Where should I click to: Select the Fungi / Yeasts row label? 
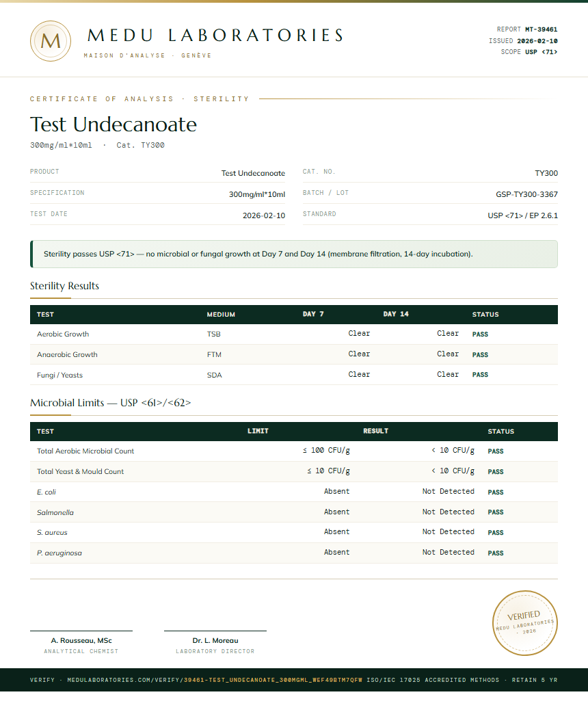click(x=60, y=375)
